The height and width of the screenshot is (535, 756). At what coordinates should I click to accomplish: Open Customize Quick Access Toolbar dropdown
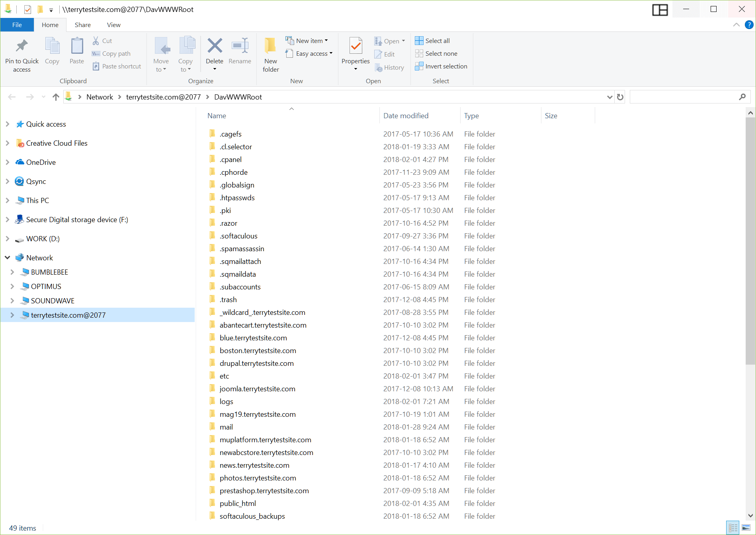51,10
